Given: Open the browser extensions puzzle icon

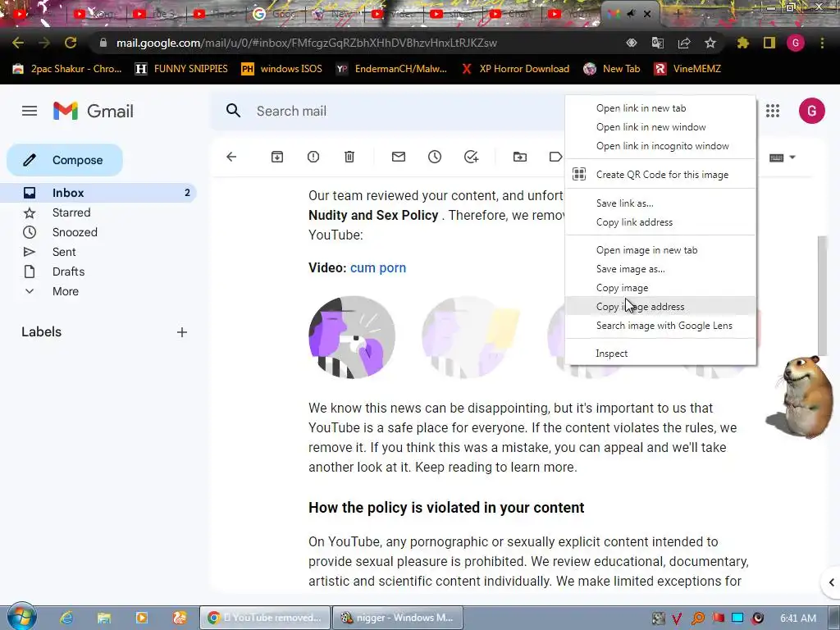Looking at the screenshot, I should coord(742,43).
